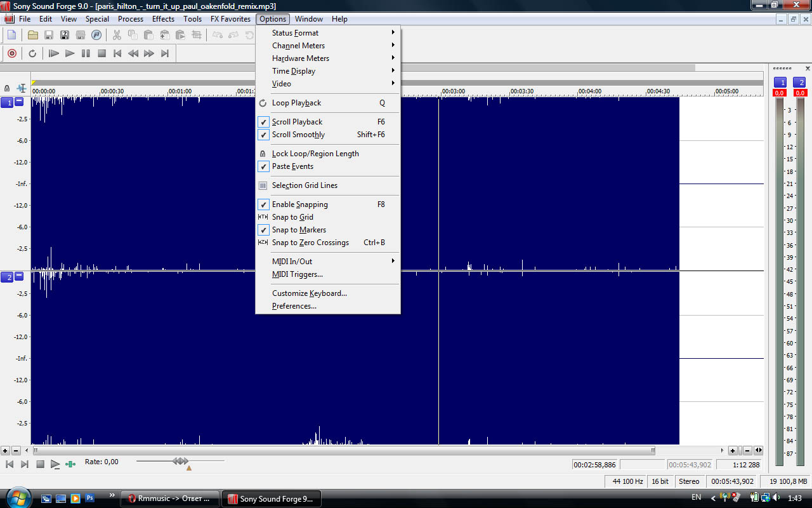Click the plus zoom button left of the scrollbar

[x=5, y=451]
